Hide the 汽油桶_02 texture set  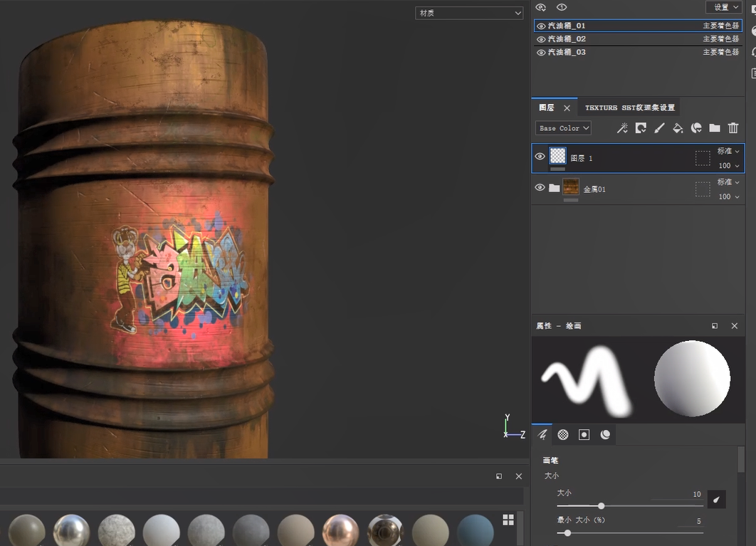click(x=541, y=39)
